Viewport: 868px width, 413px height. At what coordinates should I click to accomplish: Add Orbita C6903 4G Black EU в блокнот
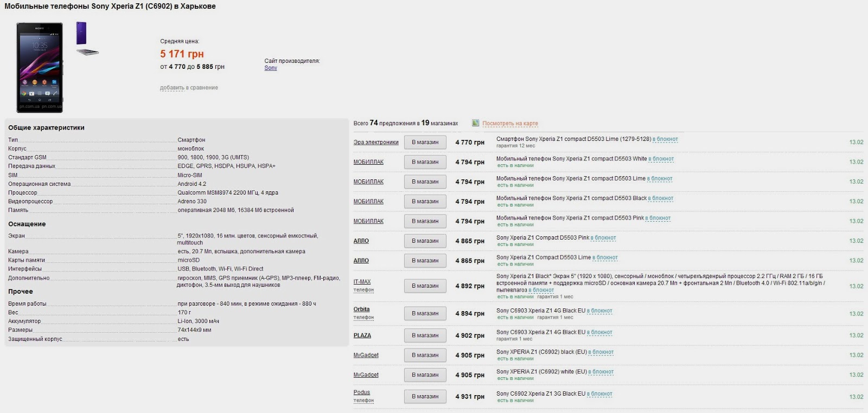[599, 311]
